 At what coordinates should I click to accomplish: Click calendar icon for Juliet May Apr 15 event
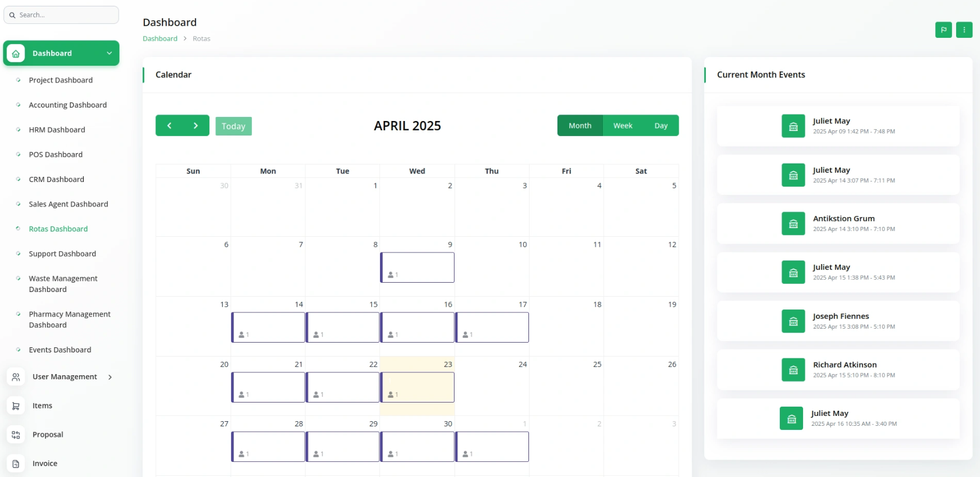[793, 272]
